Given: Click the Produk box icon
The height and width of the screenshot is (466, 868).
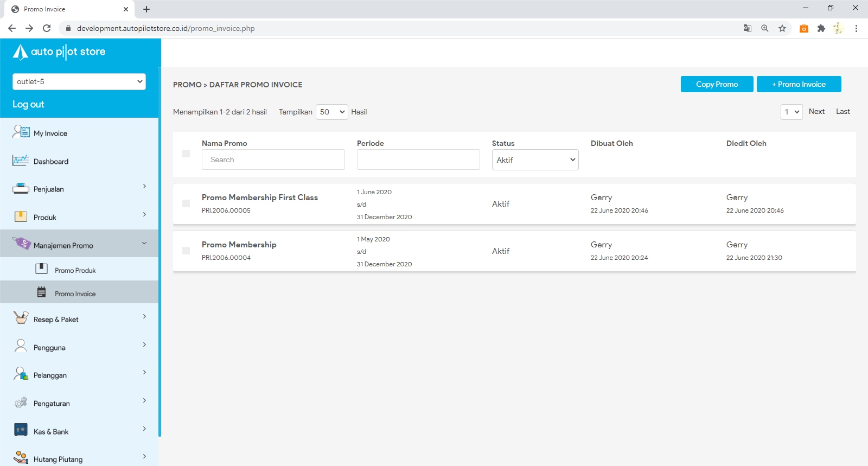Looking at the screenshot, I should point(21,217).
